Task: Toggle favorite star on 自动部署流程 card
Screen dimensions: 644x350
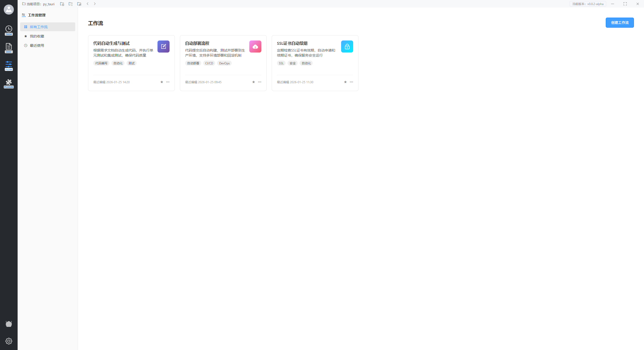Action: coord(254,82)
